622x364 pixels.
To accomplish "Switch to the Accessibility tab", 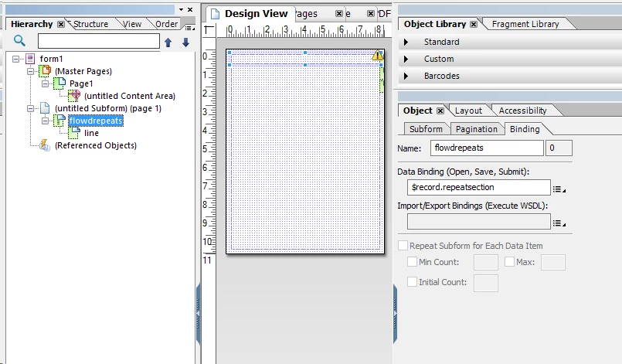I will pyautogui.click(x=522, y=111).
